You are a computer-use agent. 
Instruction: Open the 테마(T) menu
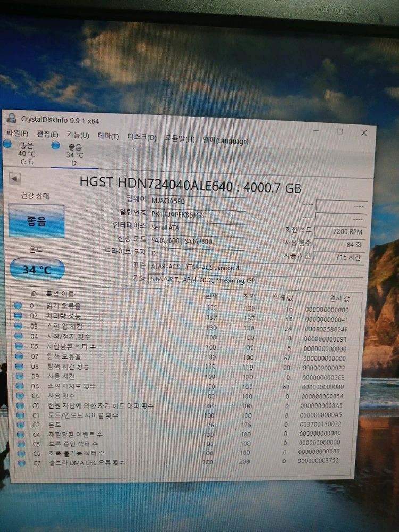108,136
